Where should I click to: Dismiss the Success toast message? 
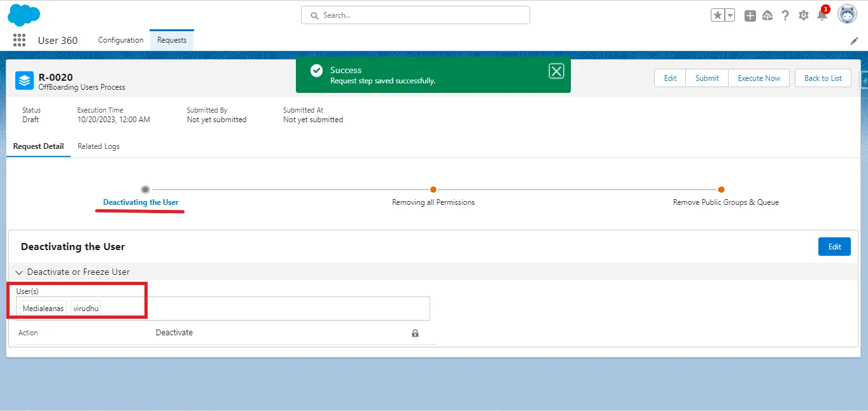tap(556, 71)
